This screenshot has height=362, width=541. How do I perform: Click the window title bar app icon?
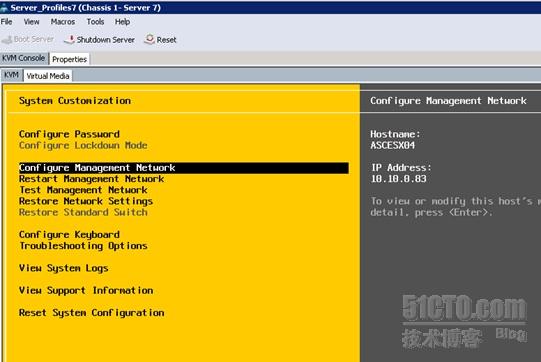(x=4, y=8)
